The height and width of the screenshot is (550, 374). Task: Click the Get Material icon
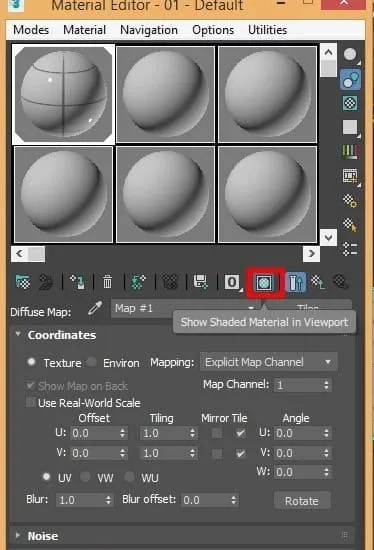tap(23, 282)
